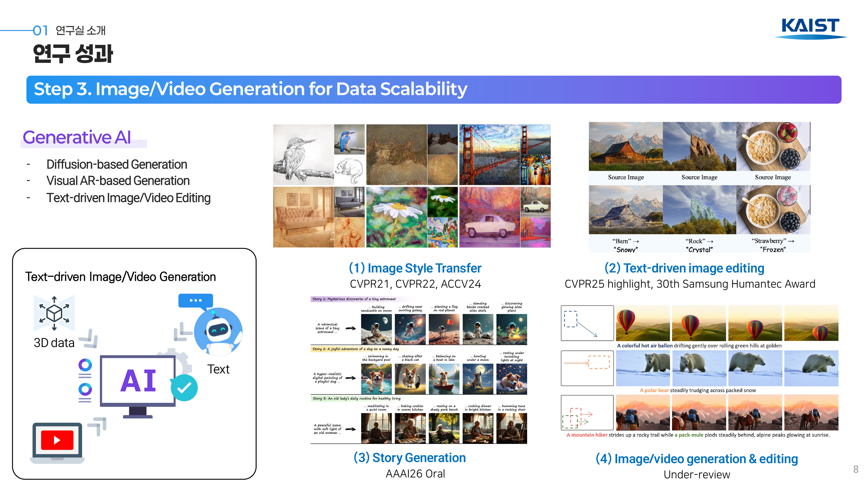This screenshot has width=868, height=488.
Task: Click the chatbot robot icon
Action: [x=218, y=332]
